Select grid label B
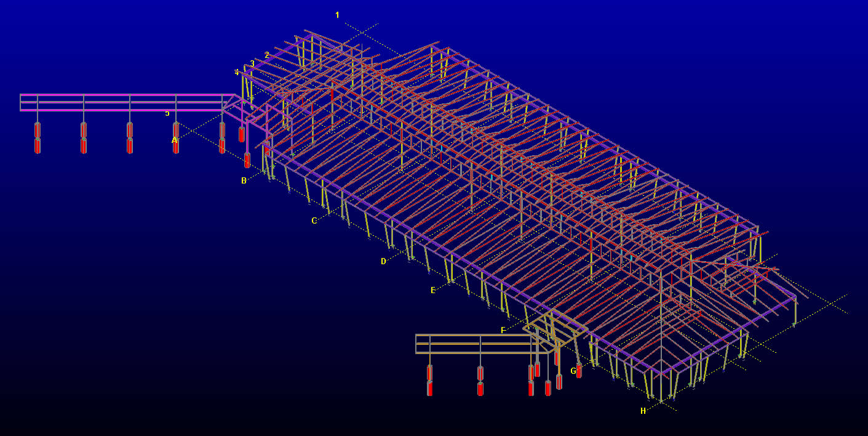 [244, 180]
